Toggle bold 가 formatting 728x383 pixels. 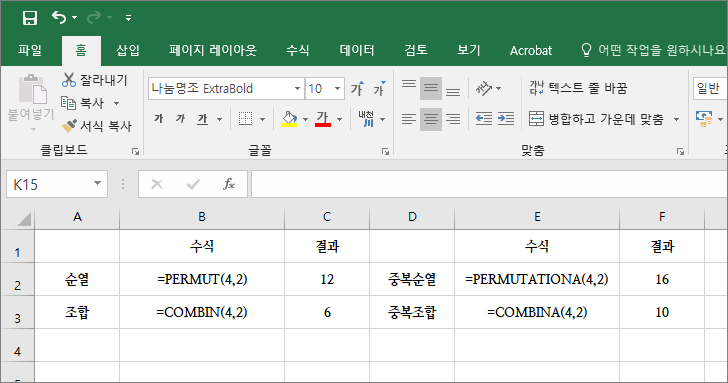(159, 119)
